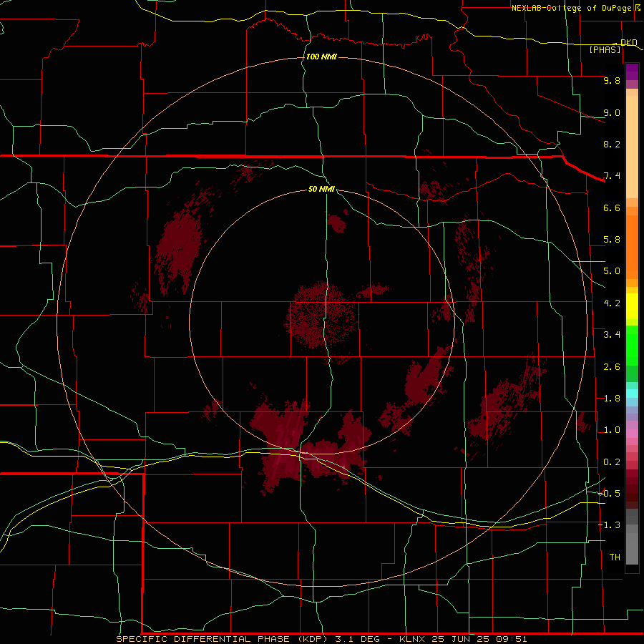Click the 7.4 color scale value
This screenshot has height=644, width=644.
[x=612, y=176]
